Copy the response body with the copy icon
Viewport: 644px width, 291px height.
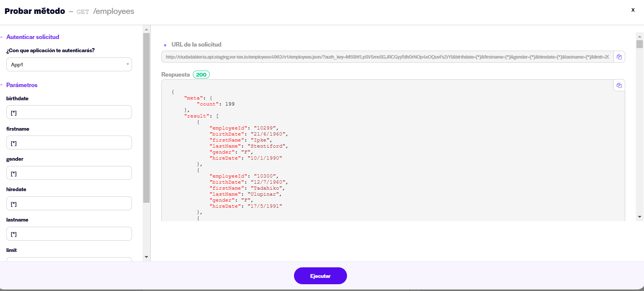(x=619, y=86)
